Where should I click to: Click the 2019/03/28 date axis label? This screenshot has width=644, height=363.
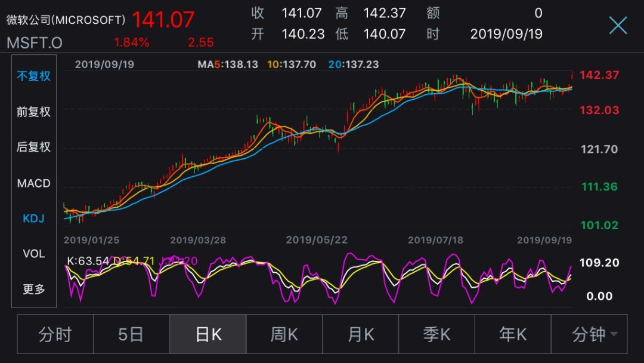(x=198, y=240)
